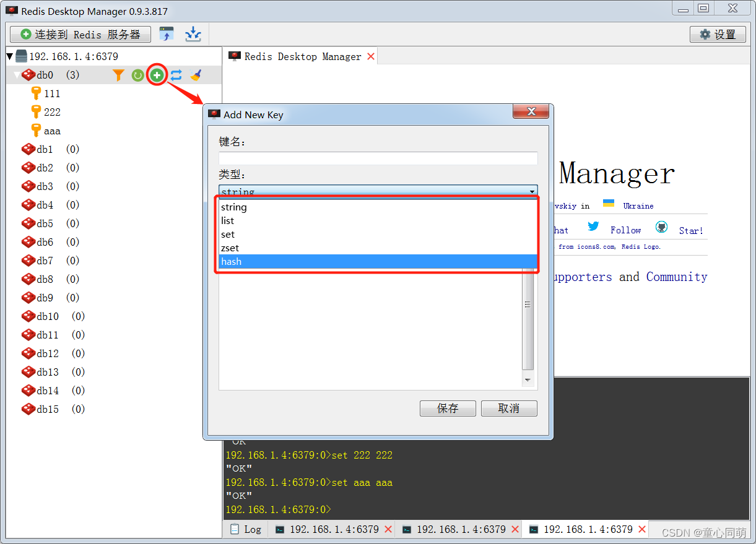Click the blue live update arrows icon
This screenshot has height=544, width=756.
pyautogui.click(x=176, y=76)
